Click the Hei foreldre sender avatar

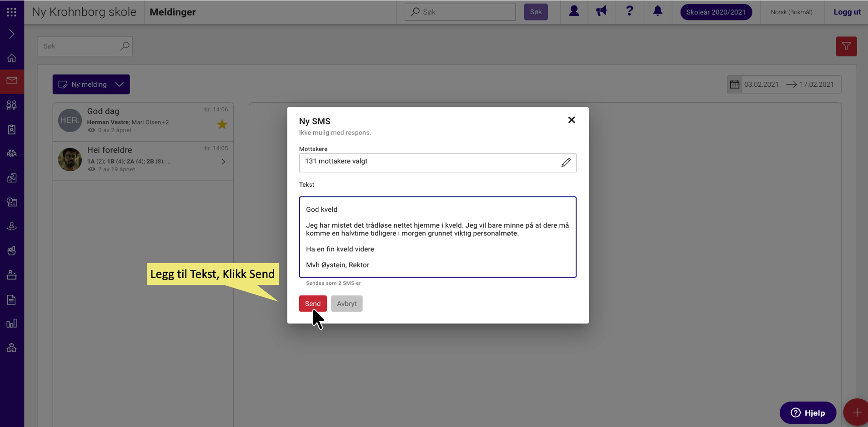tap(70, 159)
